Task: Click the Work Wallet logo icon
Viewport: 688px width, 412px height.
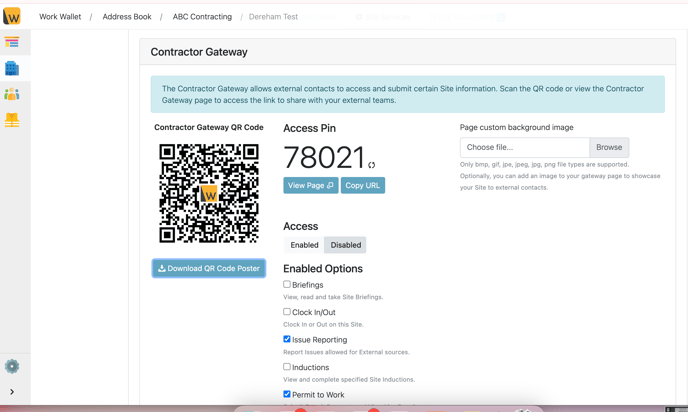Action: coord(12,16)
